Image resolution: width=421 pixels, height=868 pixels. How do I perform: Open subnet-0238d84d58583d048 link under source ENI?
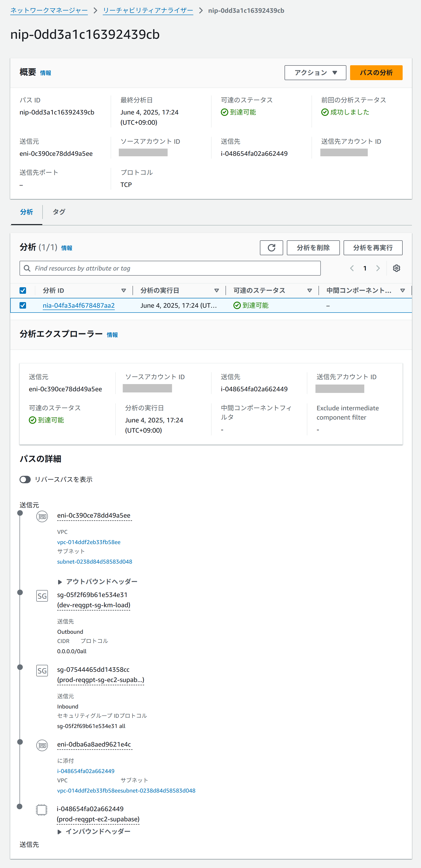coord(94,562)
